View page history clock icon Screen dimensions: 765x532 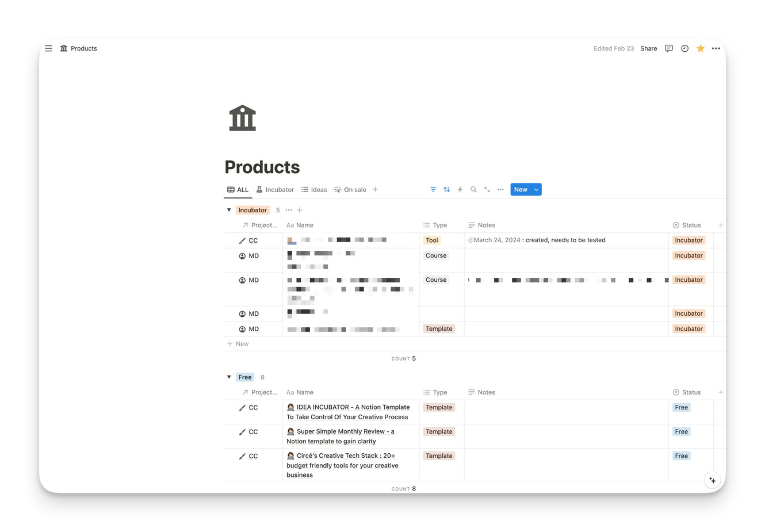(684, 48)
